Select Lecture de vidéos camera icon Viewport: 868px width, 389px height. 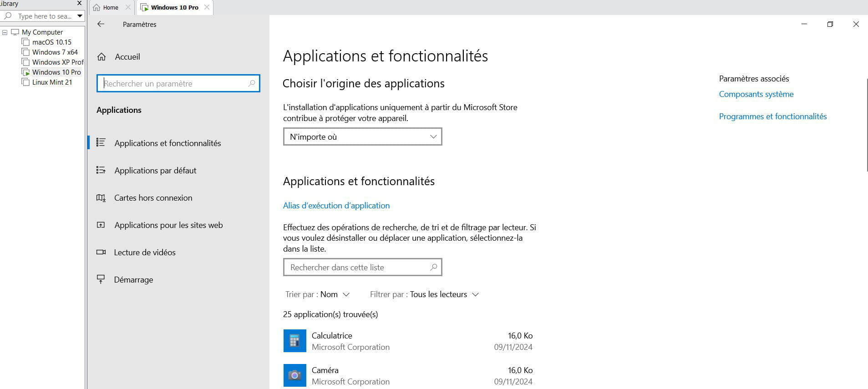click(101, 252)
